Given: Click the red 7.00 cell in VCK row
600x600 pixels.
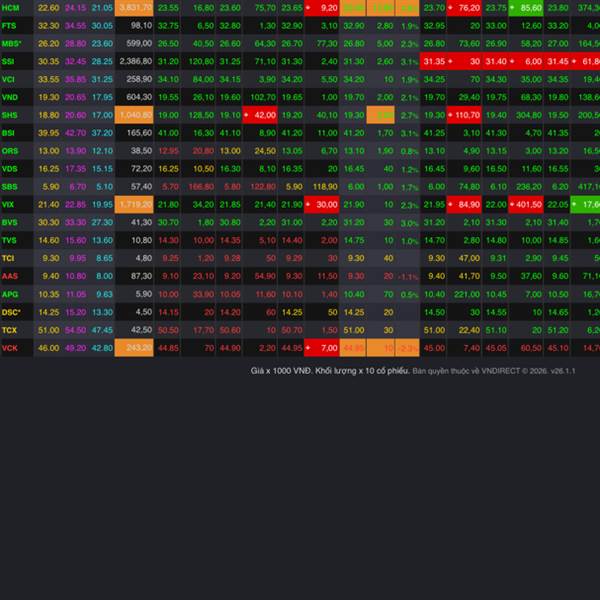Looking at the screenshot, I should click(x=321, y=348).
